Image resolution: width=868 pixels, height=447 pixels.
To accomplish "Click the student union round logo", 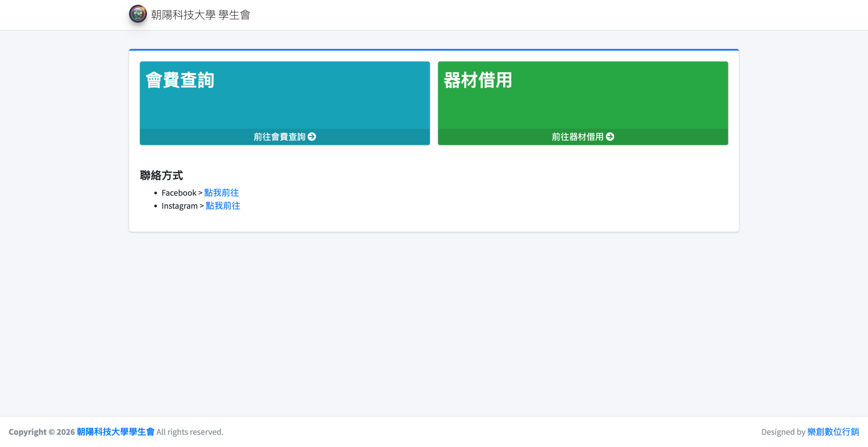I will 138,14.
